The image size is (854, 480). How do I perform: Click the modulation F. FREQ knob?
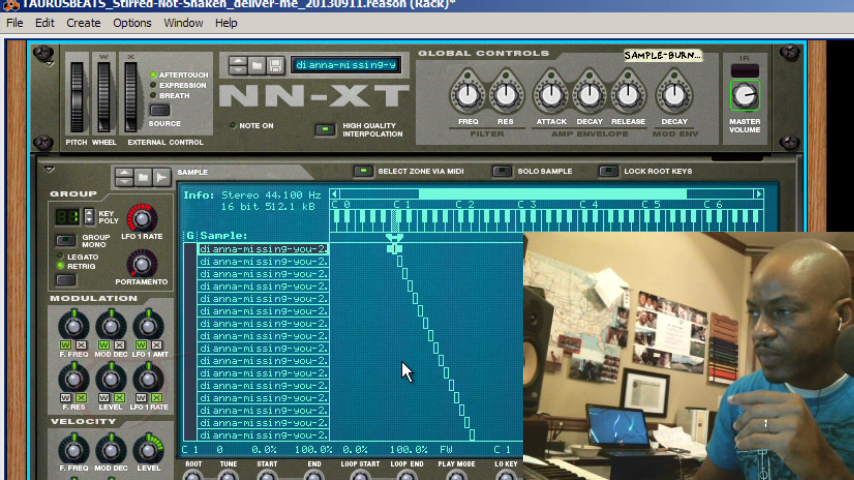click(74, 326)
